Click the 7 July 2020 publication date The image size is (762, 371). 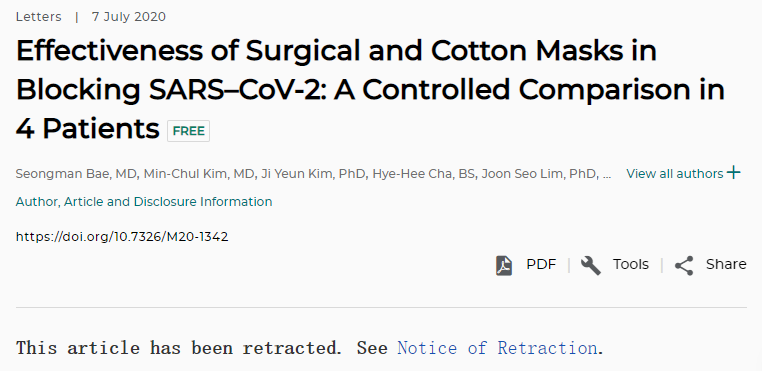tap(129, 17)
